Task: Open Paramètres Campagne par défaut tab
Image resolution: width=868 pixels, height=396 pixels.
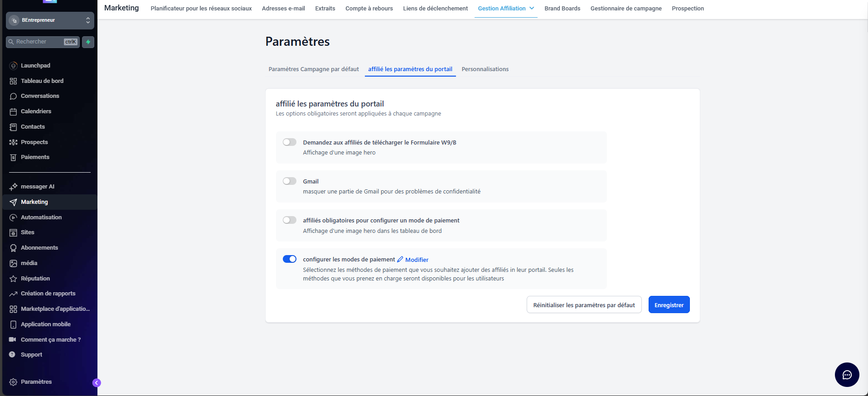Action: tap(314, 69)
